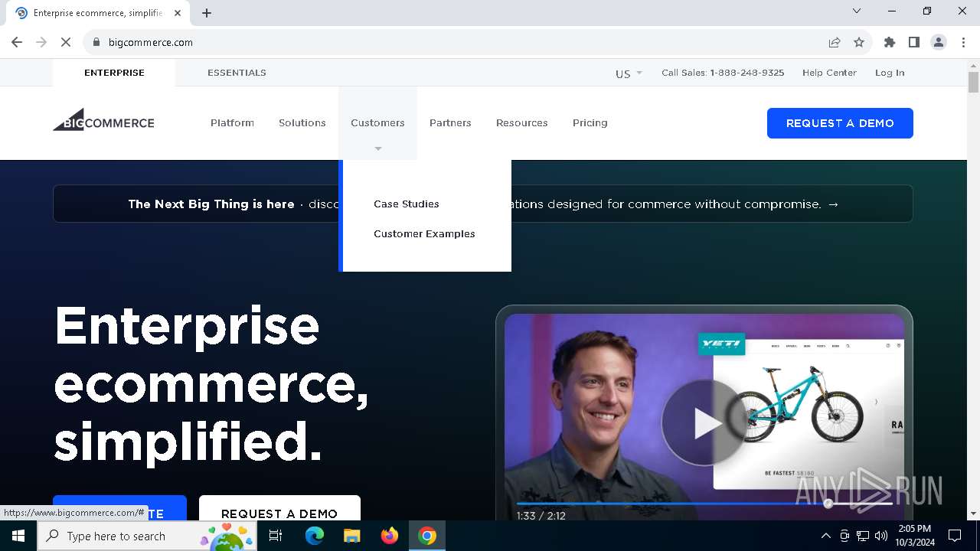Open the Windows Start menu
980x551 pixels.
18,536
